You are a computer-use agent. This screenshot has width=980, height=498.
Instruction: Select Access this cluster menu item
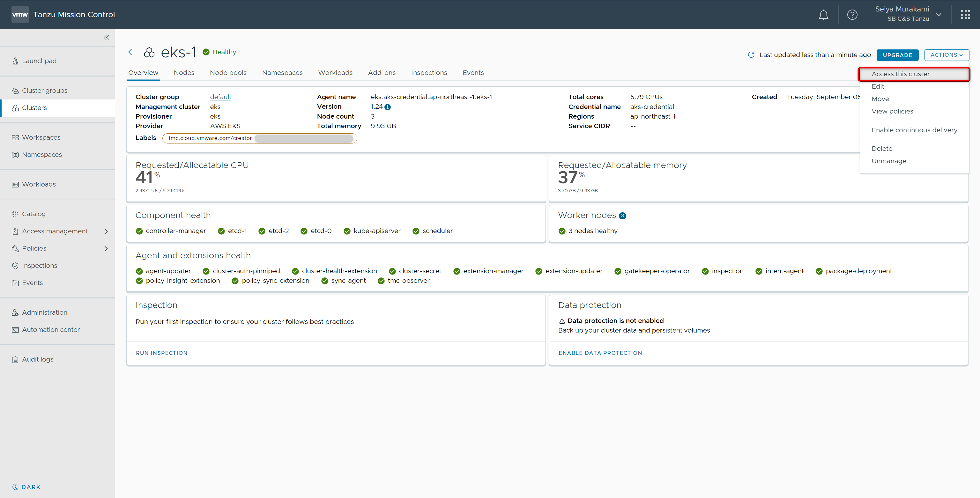pos(900,74)
